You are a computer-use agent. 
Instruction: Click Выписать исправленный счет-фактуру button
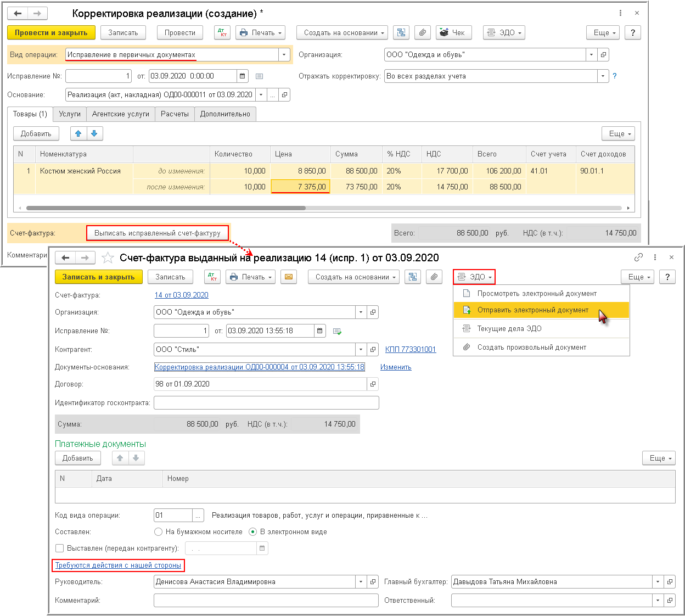(158, 233)
